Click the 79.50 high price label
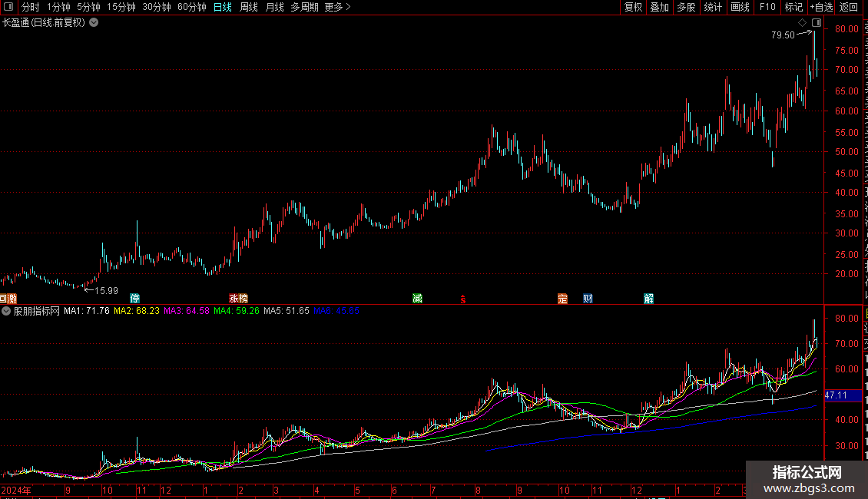 tap(783, 35)
